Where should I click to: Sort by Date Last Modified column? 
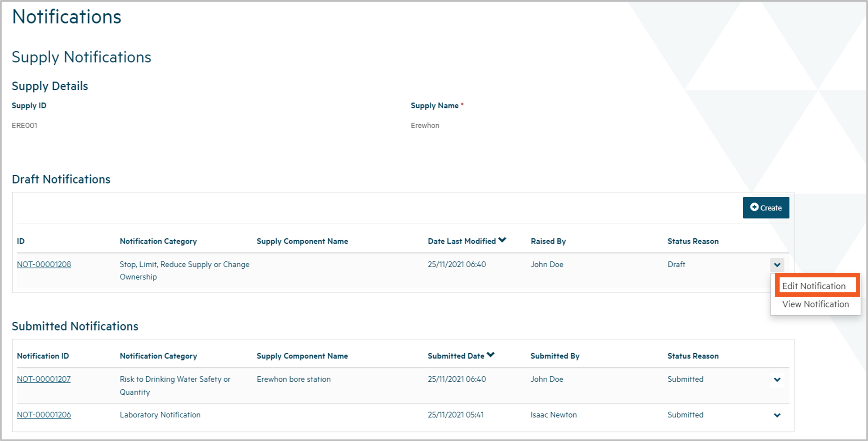pos(462,241)
